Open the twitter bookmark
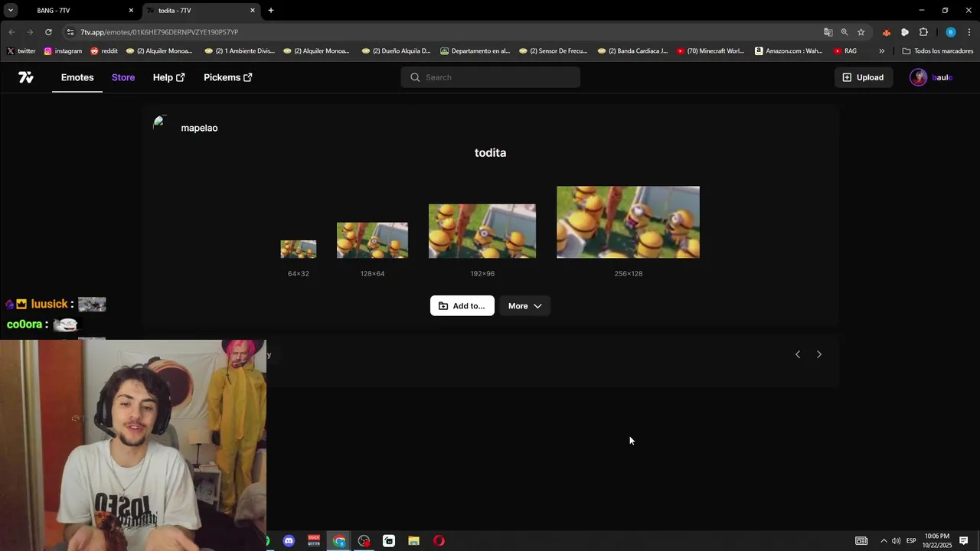This screenshot has height=551, width=980. (x=21, y=51)
